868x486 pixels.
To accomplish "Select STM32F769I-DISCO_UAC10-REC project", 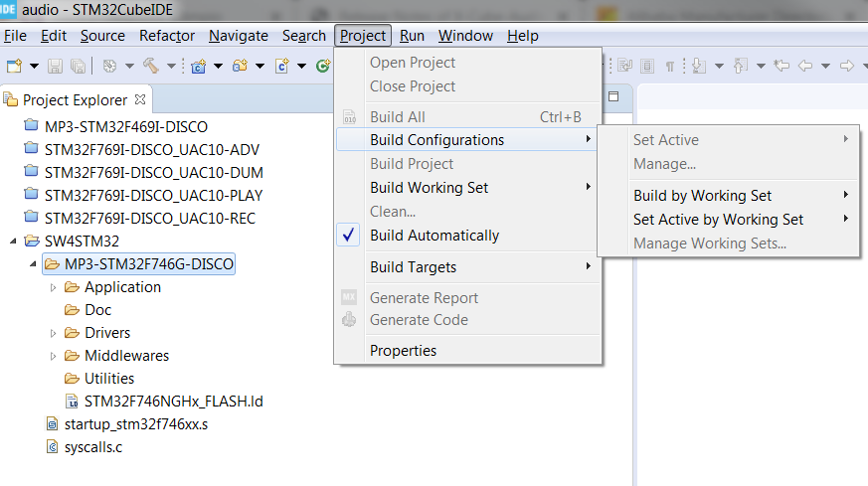I will pos(149,218).
